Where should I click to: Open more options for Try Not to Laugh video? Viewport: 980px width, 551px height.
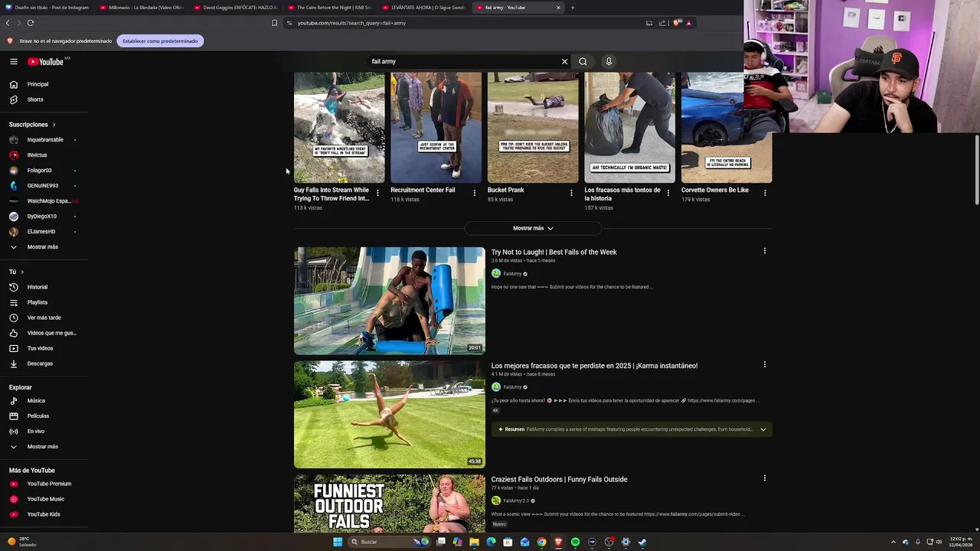point(764,251)
